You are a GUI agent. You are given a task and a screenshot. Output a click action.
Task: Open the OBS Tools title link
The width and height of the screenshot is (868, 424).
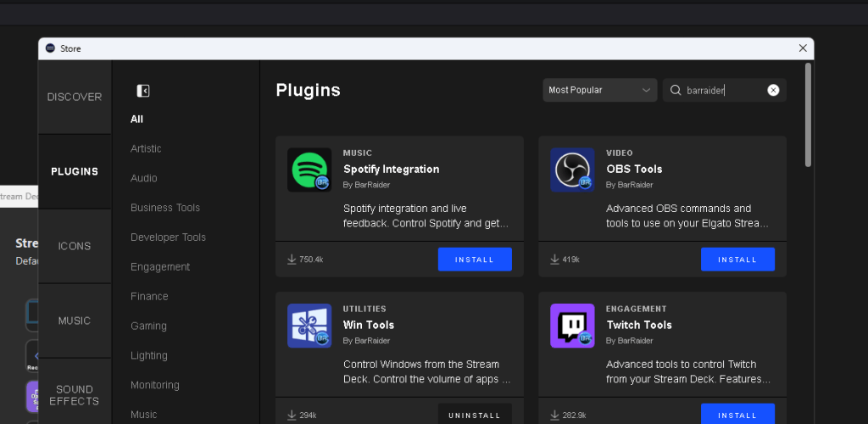pyautogui.click(x=634, y=170)
